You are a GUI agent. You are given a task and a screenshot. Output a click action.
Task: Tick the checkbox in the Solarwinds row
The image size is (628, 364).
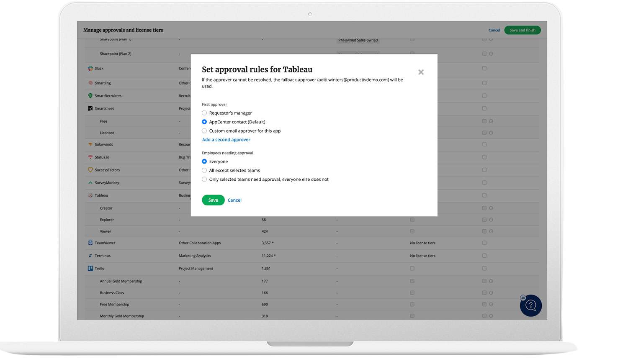484,144
